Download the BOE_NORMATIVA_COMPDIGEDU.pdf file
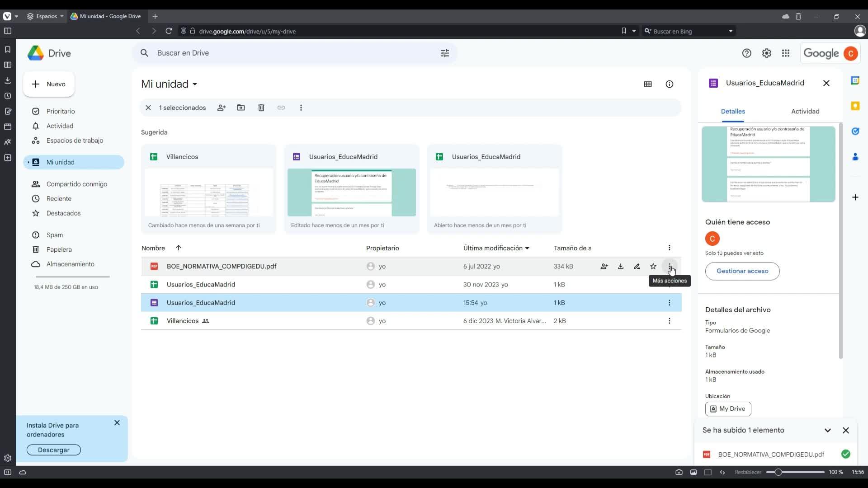868x488 pixels. (621, 267)
